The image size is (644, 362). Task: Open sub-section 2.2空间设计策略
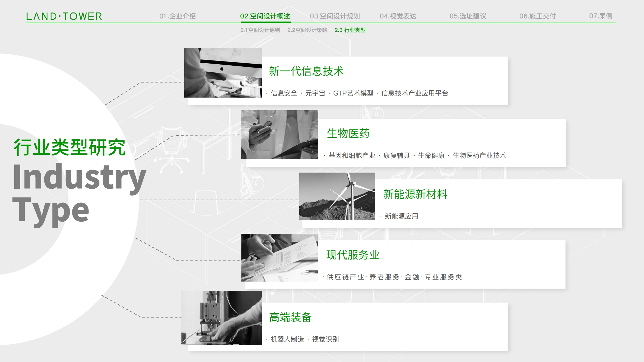[307, 30]
